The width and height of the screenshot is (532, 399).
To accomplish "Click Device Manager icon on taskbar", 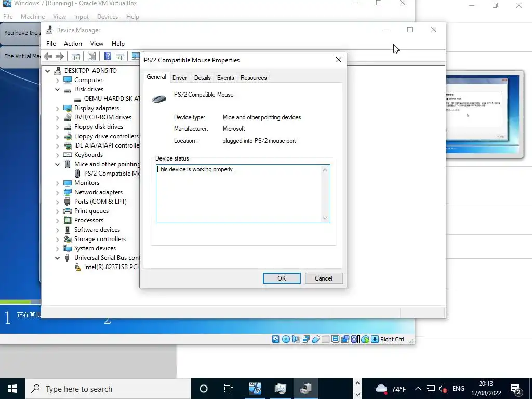I will click(x=305, y=389).
